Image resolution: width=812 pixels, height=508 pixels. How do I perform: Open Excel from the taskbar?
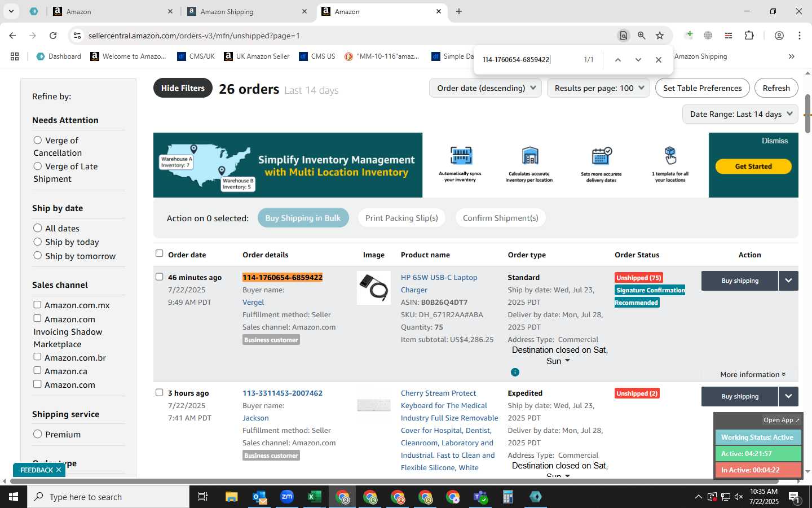(314, 497)
